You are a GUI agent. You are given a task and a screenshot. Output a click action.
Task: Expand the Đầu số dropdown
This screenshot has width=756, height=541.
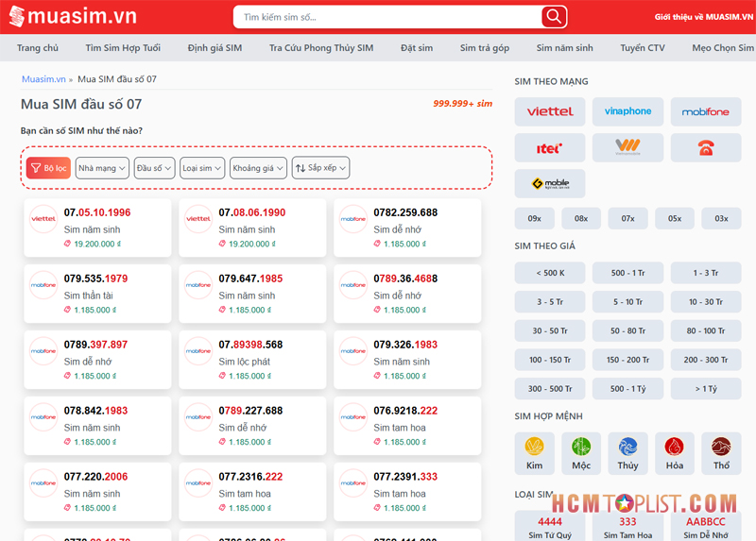coord(154,168)
